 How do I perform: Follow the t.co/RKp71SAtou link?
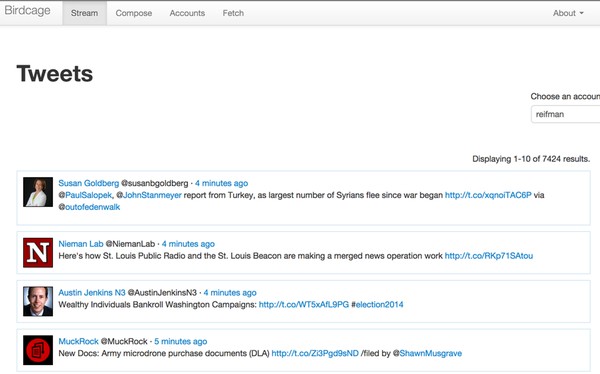coord(489,256)
